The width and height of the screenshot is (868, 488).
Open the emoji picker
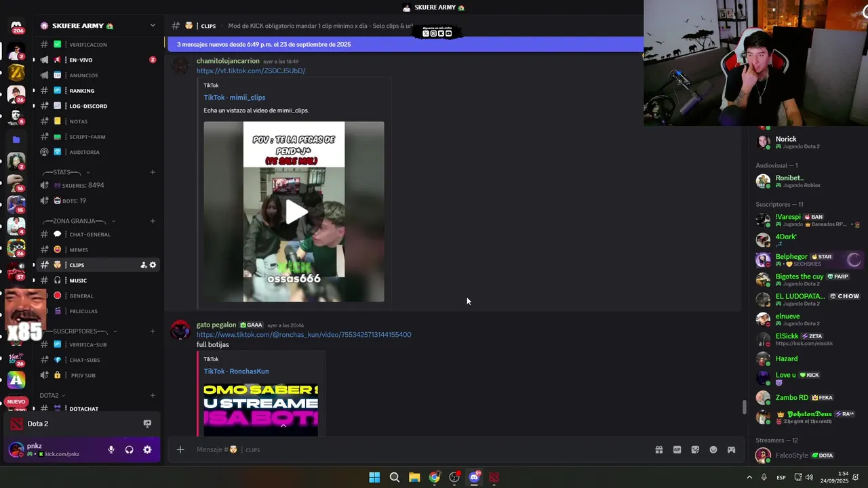click(713, 449)
